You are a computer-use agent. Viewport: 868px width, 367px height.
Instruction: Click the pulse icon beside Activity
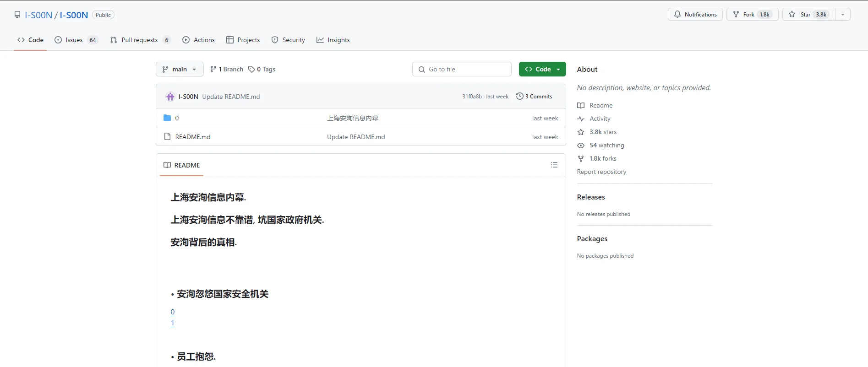pyautogui.click(x=581, y=119)
